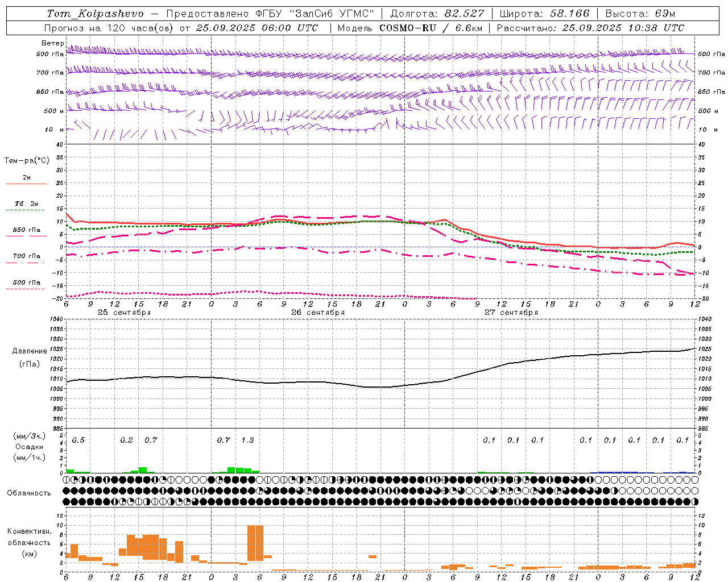Screen dimensions: 728x582
Task: Click the "0.2" precipitation amount value
Action: pyautogui.click(x=127, y=440)
